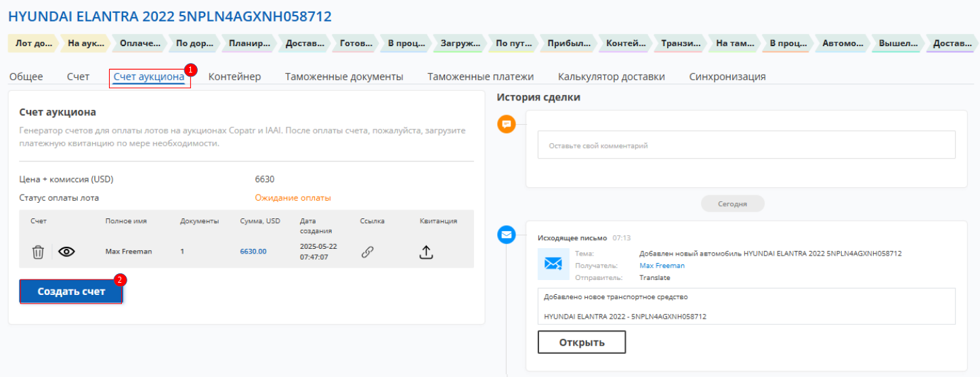Click the 6630 price plus commission value
The image size is (980, 377).
tap(264, 180)
